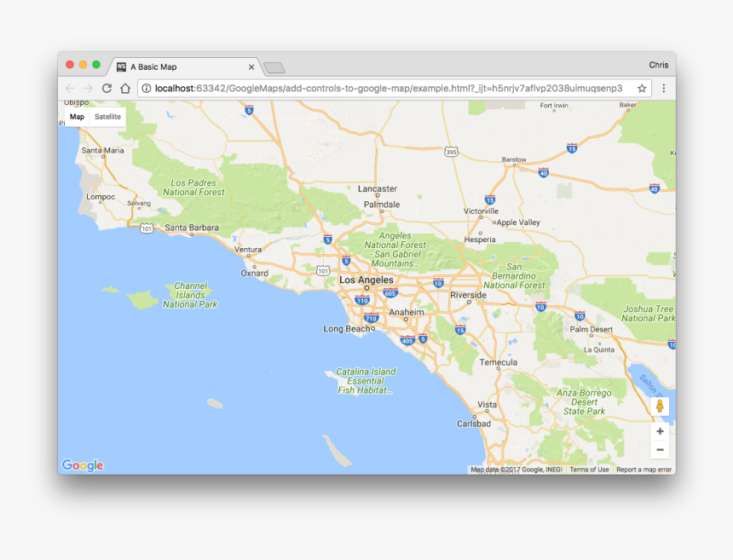Click the Google logo on the map
The image size is (733, 560).
81,463
